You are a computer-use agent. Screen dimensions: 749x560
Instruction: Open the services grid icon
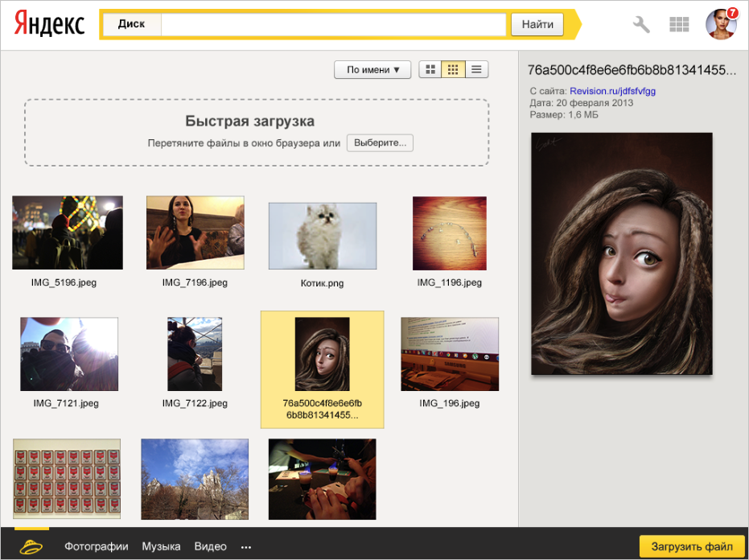point(679,25)
